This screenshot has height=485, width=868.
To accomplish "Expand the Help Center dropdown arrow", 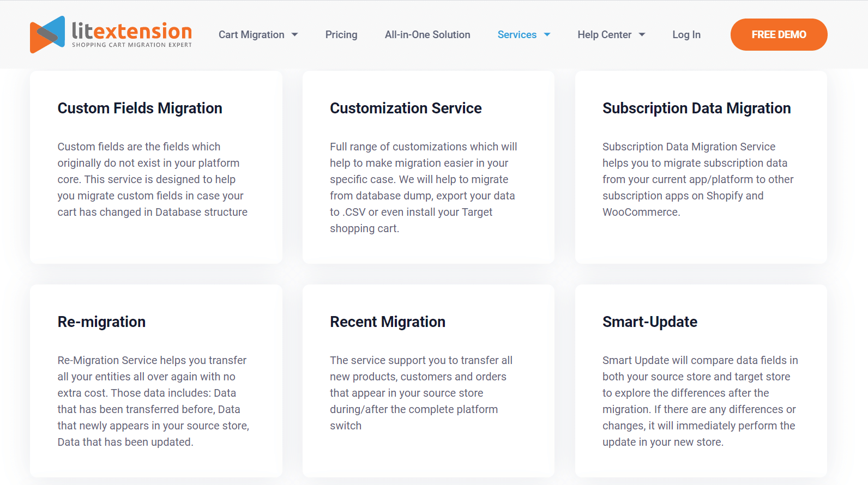I will pos(642,34).
